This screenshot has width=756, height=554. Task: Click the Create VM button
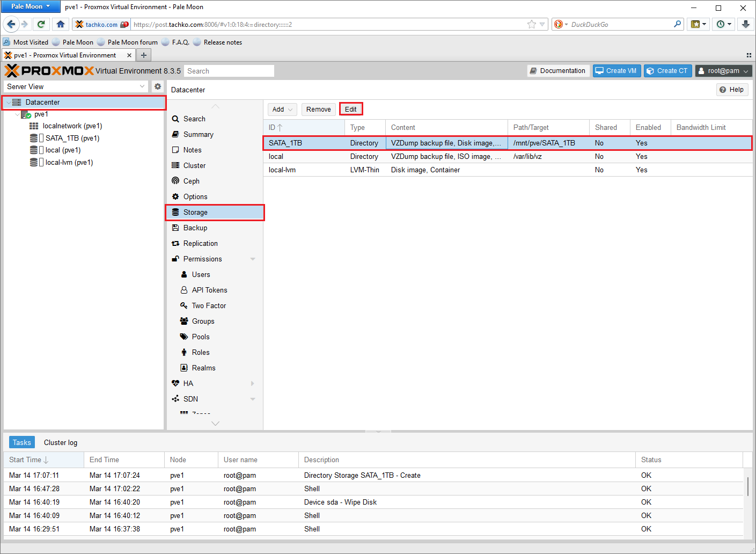616,71
